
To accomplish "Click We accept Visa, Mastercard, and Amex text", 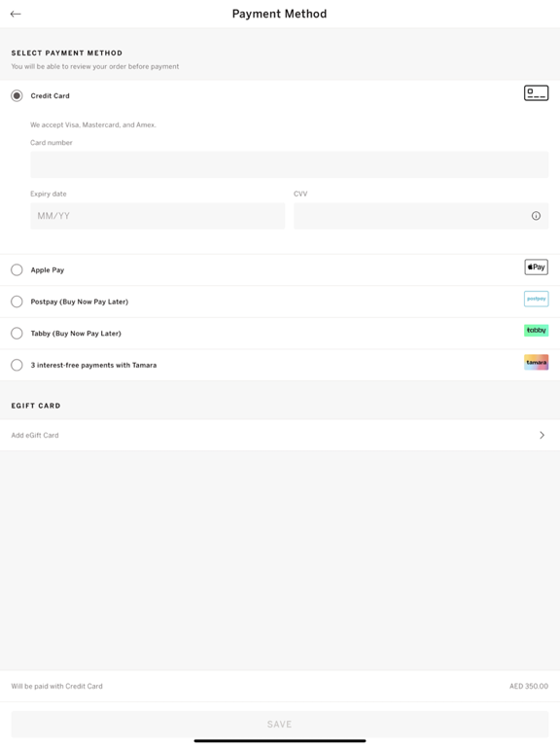I will coord(93,124).
